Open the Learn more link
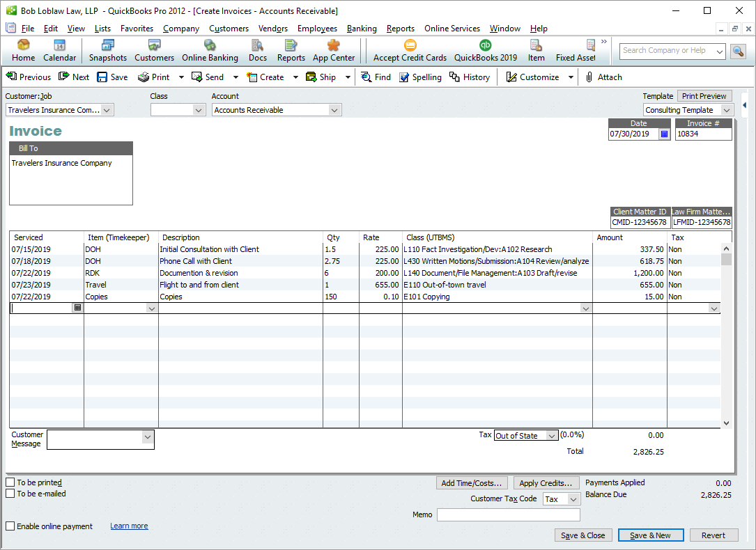The image size is (756, 550). pos(129,526)
